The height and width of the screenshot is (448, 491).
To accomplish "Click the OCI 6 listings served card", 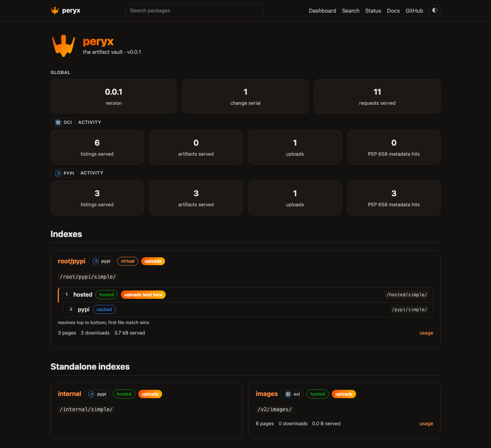I will click(x=97, y=147).
